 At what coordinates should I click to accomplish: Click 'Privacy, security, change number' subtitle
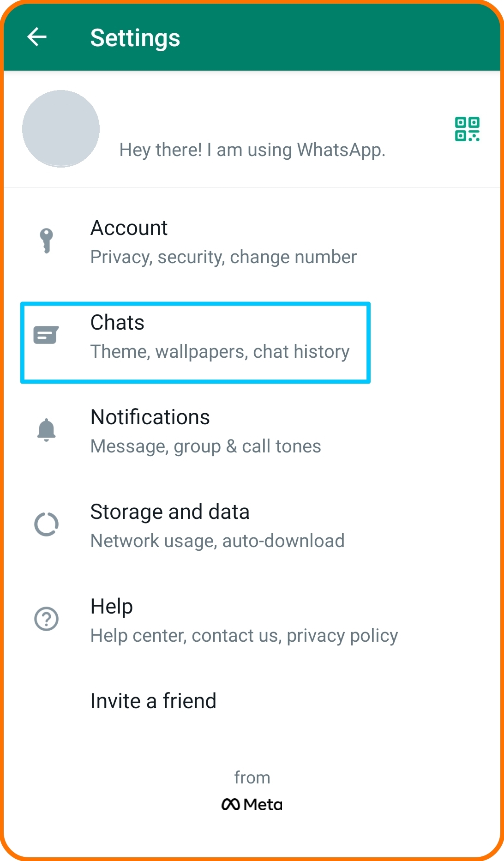[x=223, y=257]
